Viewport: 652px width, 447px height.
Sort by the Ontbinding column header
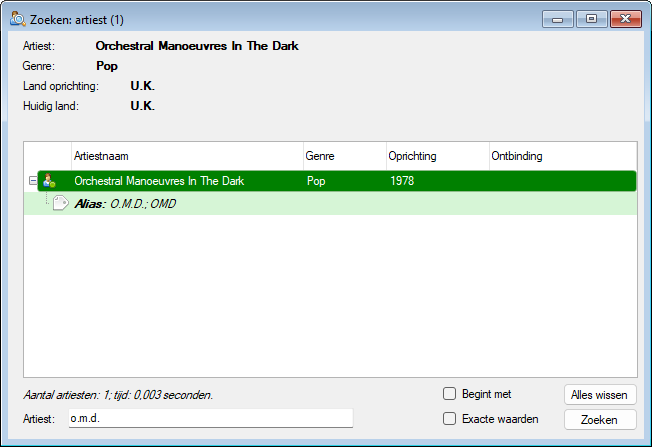pos(563,156)
